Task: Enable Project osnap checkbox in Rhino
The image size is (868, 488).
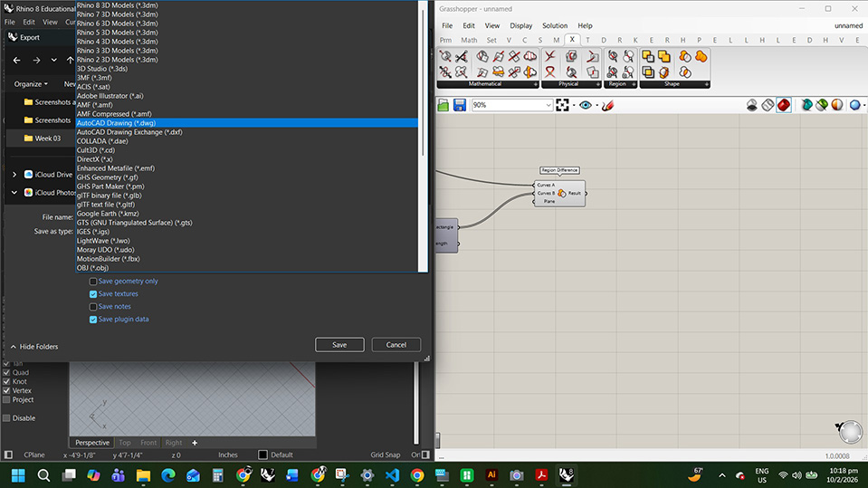Action: click(x=6, y=400)
